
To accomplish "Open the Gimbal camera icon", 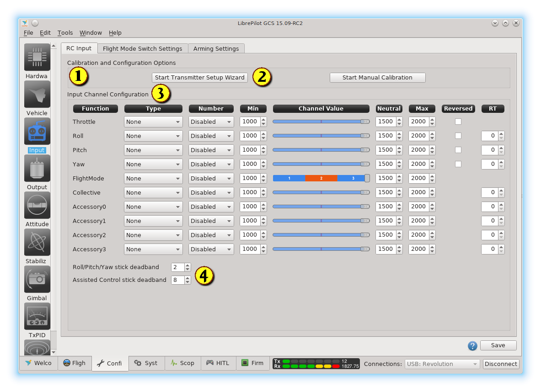I will tap(37, 279).
